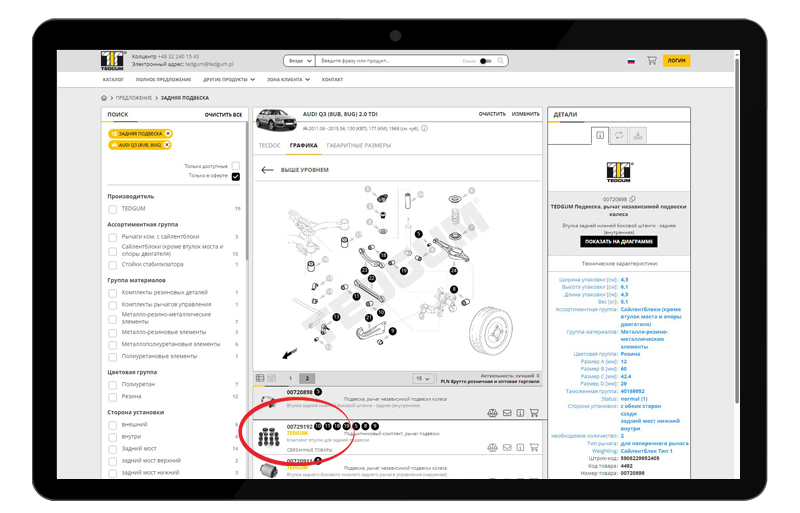Click the Audi Q3 vehicle thumbnail
This screenshot has height=513, width=800.
coord(276,120)
